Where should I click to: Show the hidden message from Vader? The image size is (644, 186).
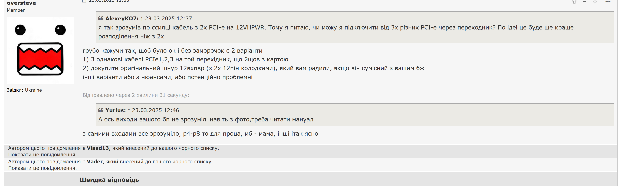pos(42,168)
